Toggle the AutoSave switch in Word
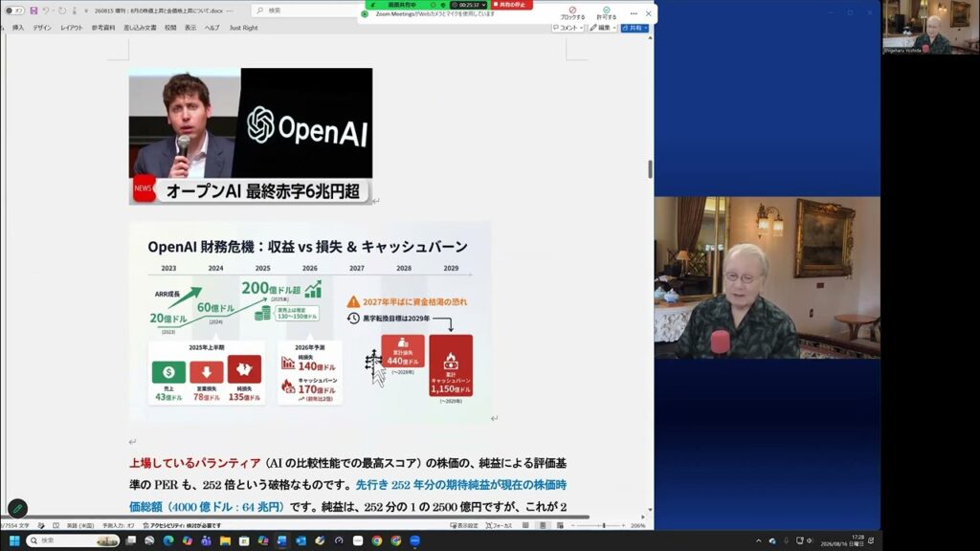980x551 pixels. pos(13,11)
